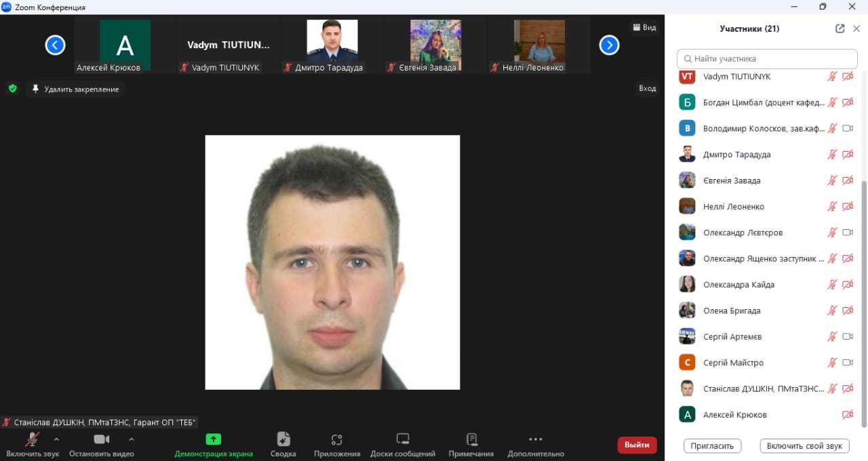Close the participants panel
The height and width of the screenshot is (461, 868).
pos(856,28)
